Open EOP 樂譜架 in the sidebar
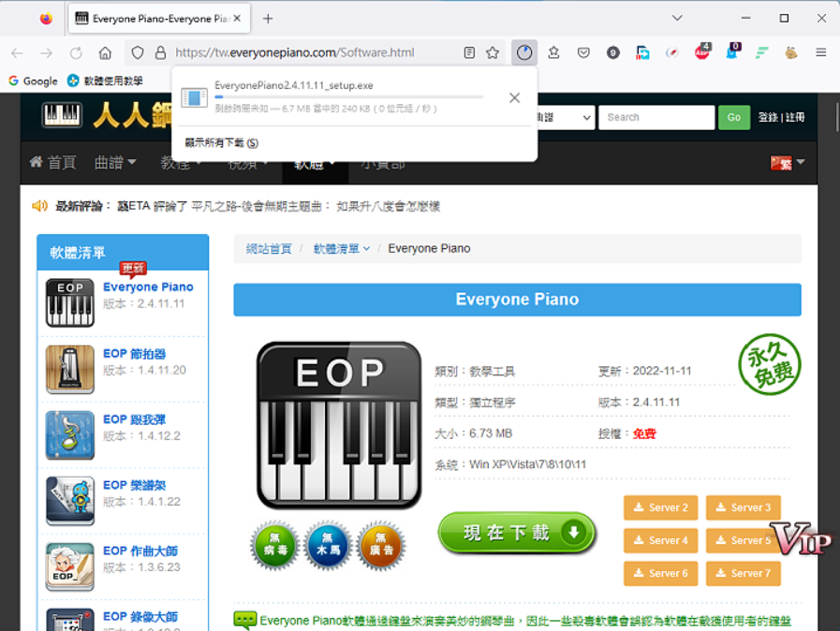This screenshot has width=840, height=631. 134,485
